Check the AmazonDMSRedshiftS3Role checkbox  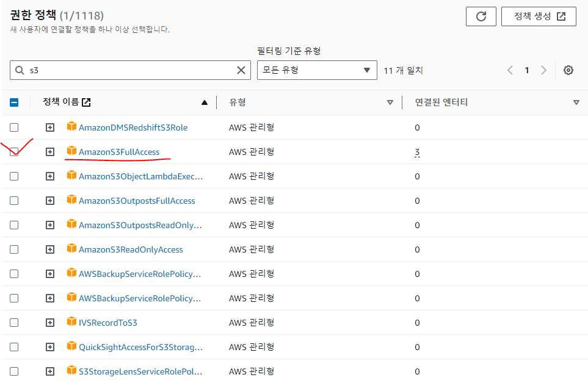coord(14,127)
